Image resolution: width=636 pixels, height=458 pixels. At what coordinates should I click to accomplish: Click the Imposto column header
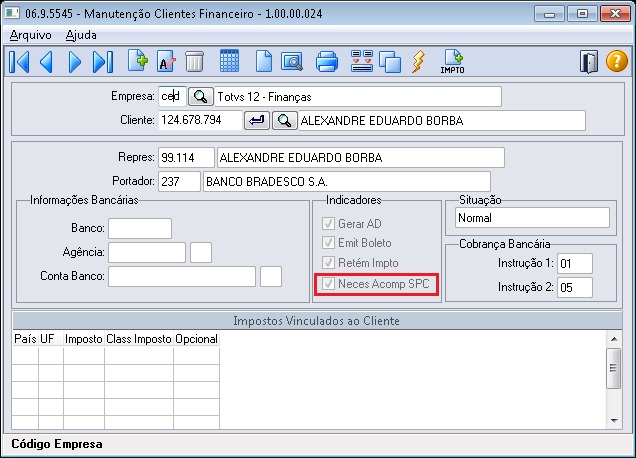point(84,339)
